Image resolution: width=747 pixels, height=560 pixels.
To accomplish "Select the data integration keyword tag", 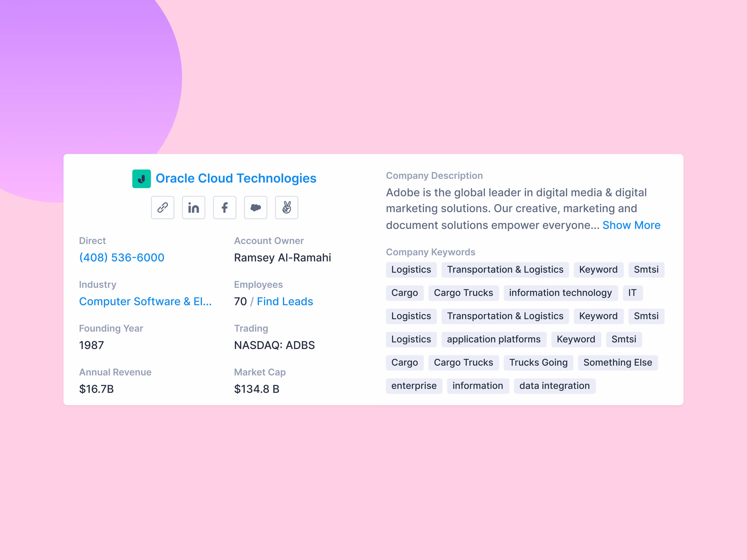I will pyautogui.click(x=554, y=386).
